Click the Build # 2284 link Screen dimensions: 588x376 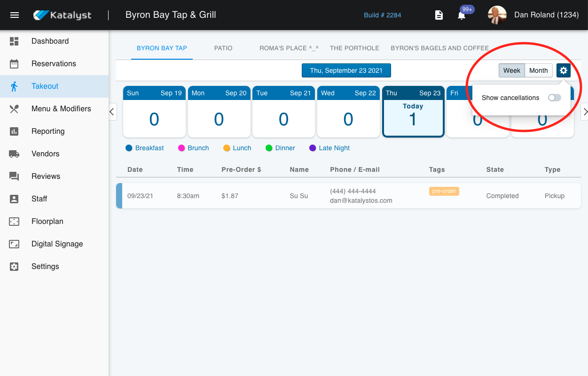click(x=382, y=15)
